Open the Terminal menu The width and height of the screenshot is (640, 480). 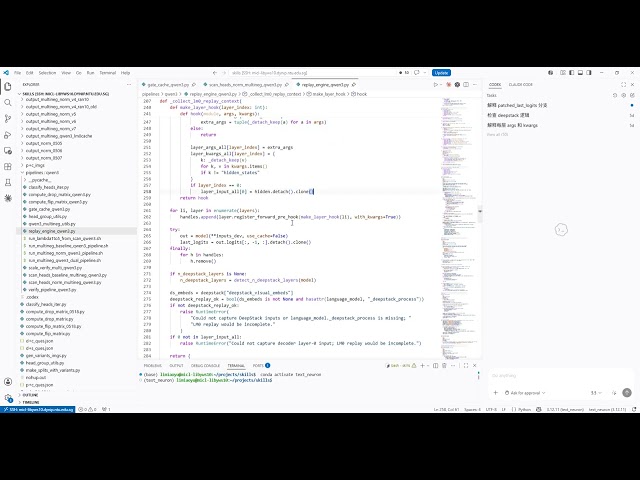(x=108, y=73)
